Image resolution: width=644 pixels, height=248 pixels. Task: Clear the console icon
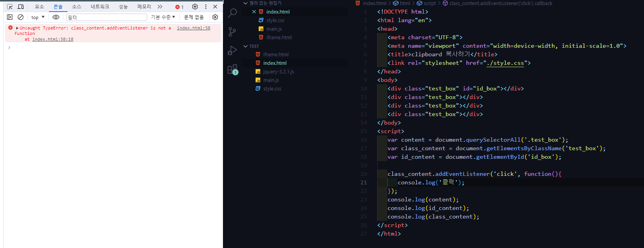click(x=21, y=17)
